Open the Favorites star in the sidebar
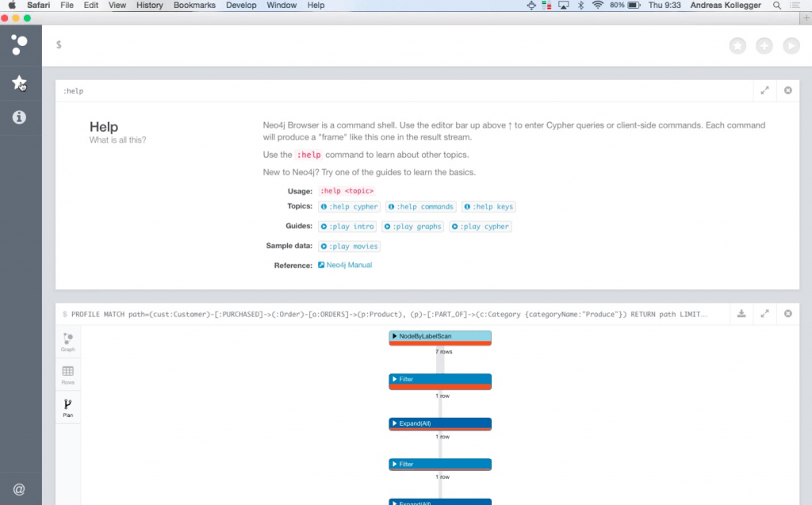Viewport: 812px width, 505px height. (19, 82)
